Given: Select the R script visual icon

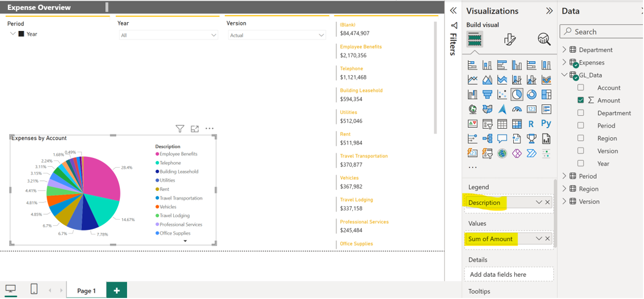Looking at the screenshot, I should 531,124.
